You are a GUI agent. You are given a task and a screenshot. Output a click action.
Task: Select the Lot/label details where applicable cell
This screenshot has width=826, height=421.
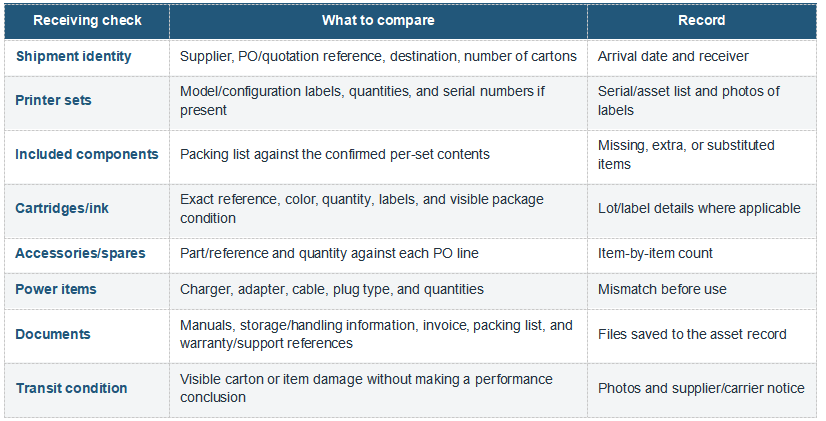click(699, 208)
